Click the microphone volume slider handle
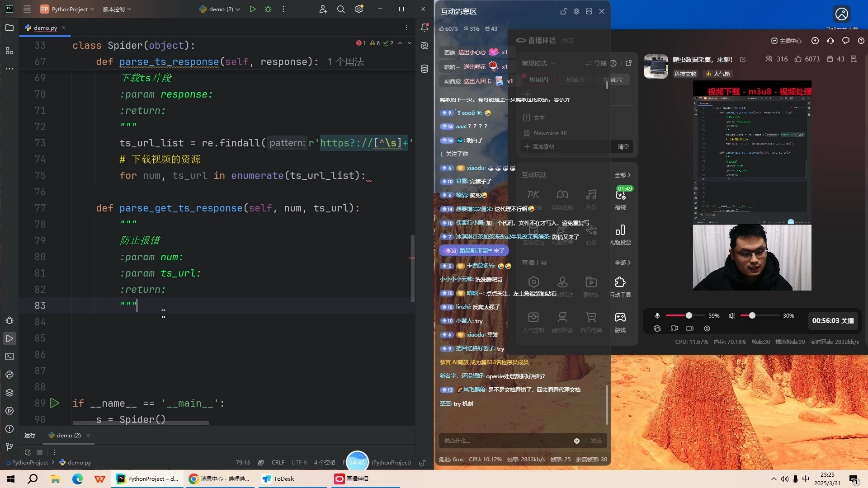The height and width of the screenshot is (488, 868). [689, 315]
